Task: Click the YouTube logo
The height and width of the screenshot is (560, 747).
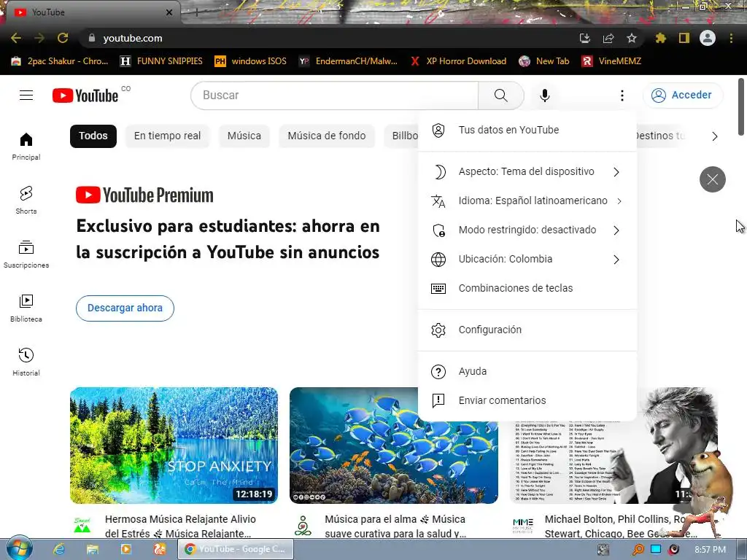Action: [x=85, y=96]
